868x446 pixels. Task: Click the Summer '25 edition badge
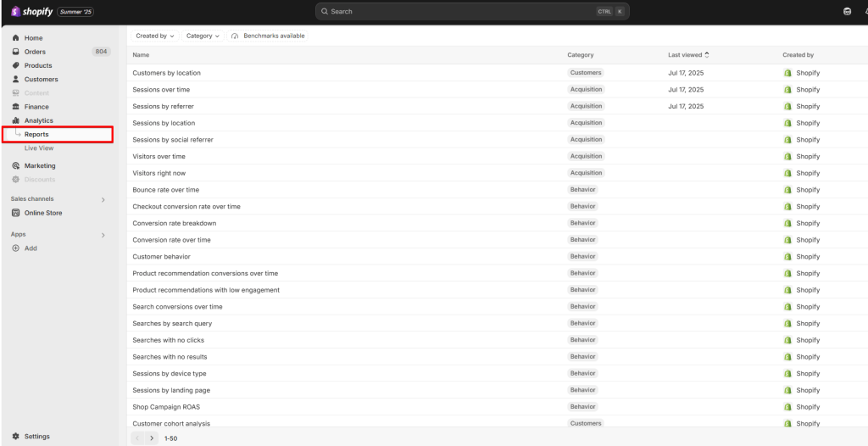75,12
